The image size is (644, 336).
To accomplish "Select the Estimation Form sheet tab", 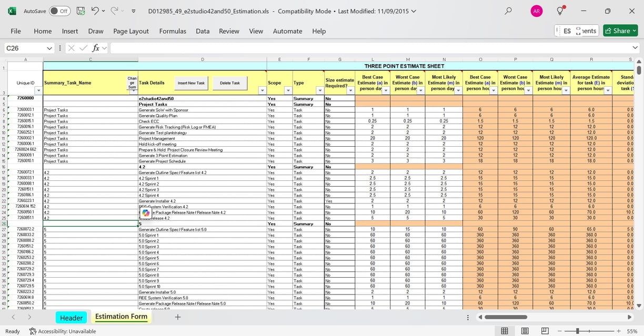I will 121,317.
